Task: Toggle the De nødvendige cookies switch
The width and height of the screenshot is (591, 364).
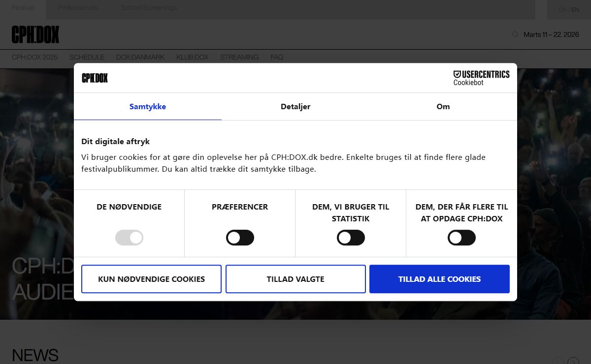Action: tap(129, 238)
